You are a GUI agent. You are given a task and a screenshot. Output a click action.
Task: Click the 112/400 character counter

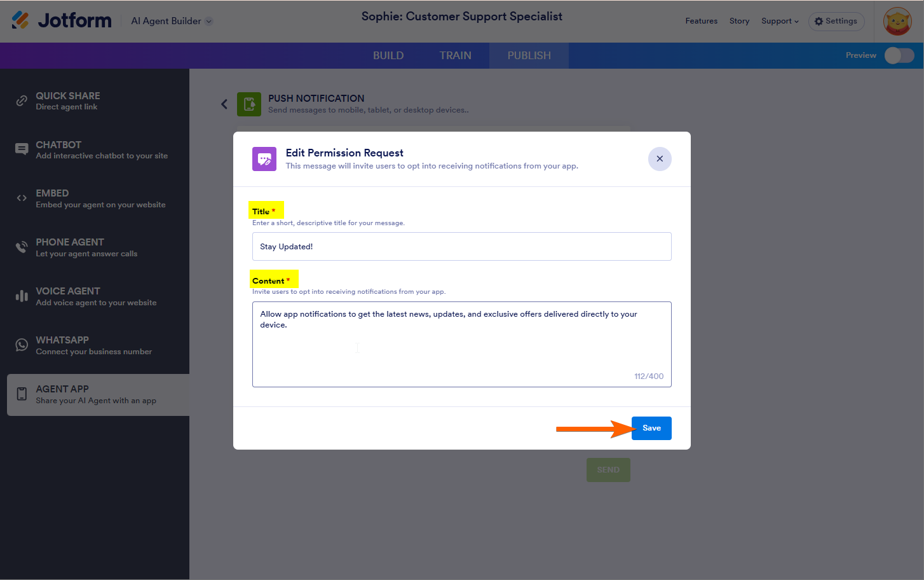(649, 376)
